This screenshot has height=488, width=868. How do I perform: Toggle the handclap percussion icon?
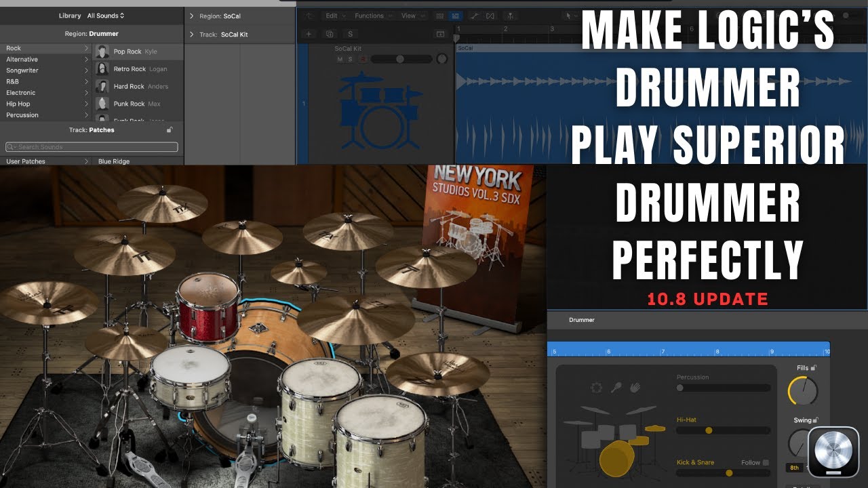pyautogui.click(x=635, y=388)
